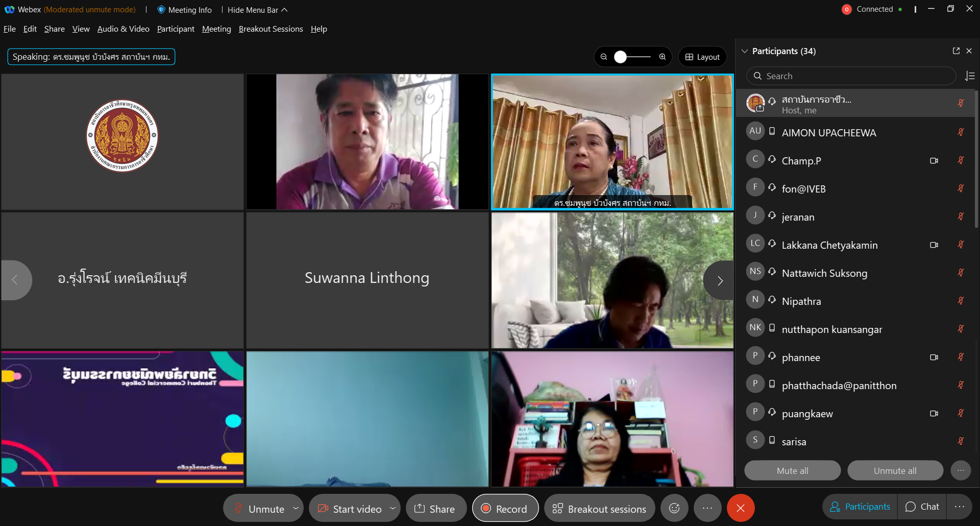The height and width of the screenshot is (526, 980).
Task: Click the zoom in magnifier icon
Action: [663, 57]
